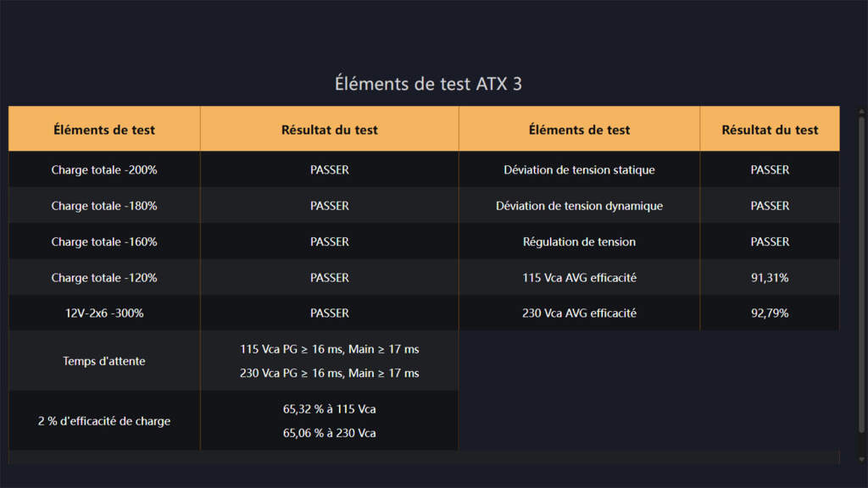
Task: Click the "Déviation de tension statique" cell
Action: (579, 169)
